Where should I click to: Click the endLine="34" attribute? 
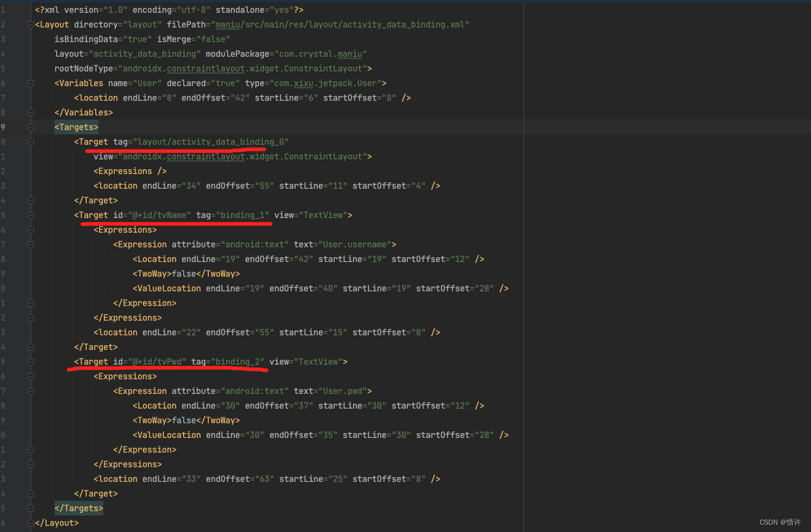172,186
